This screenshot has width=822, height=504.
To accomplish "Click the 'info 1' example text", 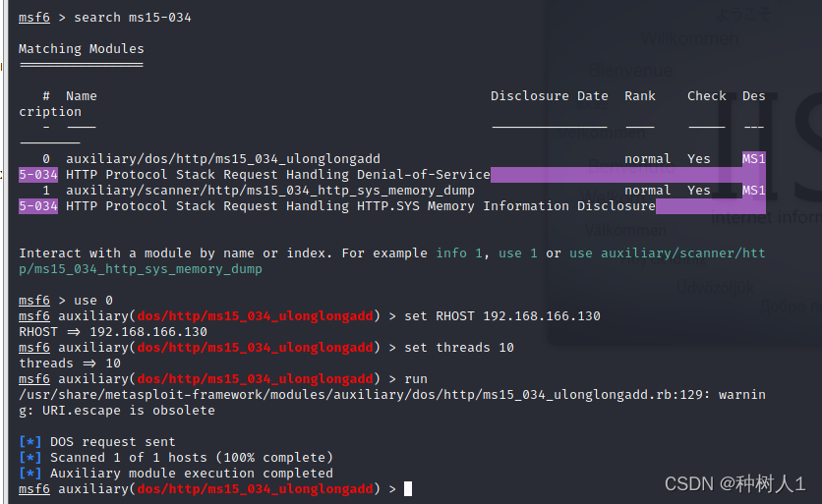I will tap(459, 253).
